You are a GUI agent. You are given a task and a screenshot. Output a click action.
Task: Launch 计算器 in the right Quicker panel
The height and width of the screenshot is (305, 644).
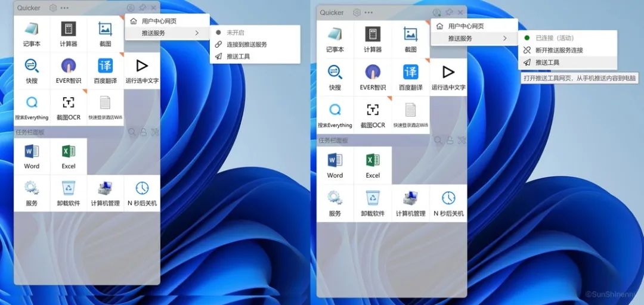[x=373, y=40]
